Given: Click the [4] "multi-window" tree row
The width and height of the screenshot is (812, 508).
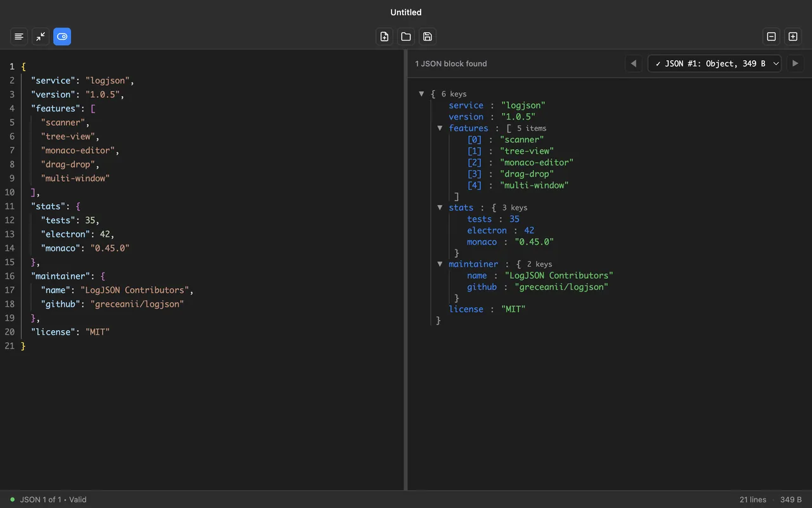Looking at the screenshot, I should [x=518, y=185].
